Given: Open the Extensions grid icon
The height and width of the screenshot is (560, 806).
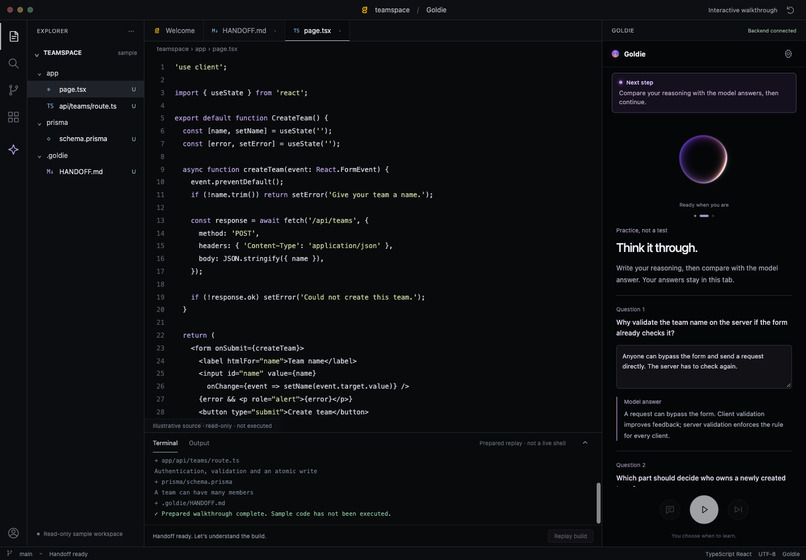Looking at the screenshot, I should point(13,117).
